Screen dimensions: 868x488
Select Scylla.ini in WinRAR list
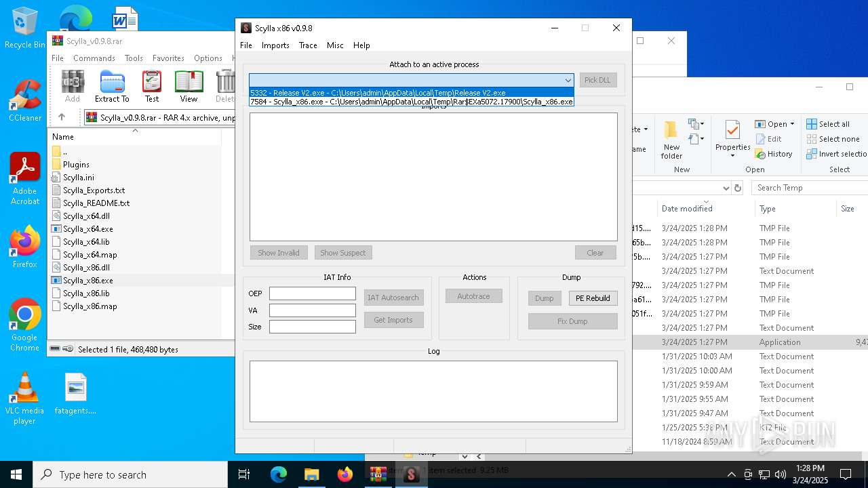pyautogui.click(x=79, y=178)
